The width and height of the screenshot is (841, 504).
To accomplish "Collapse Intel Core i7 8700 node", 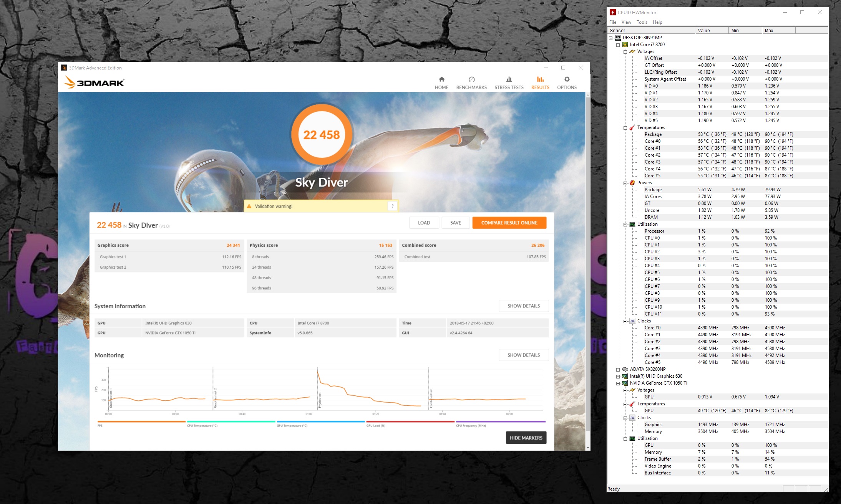I will [618, 45].
